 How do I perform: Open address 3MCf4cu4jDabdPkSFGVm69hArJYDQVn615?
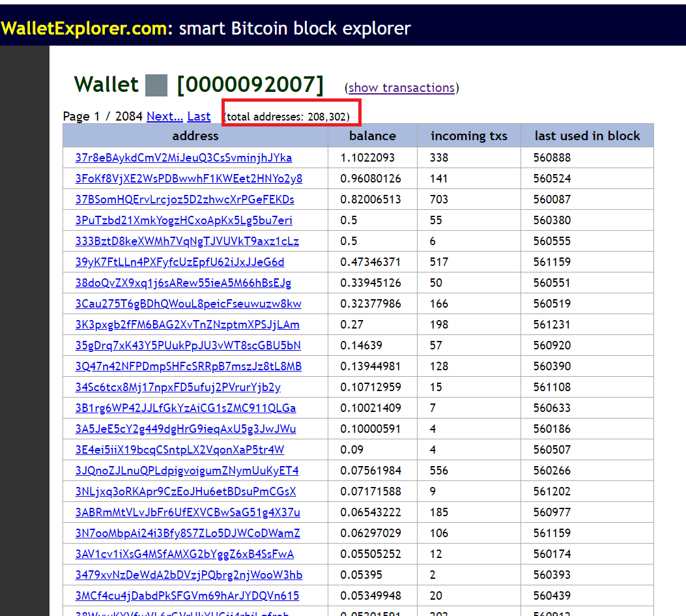pos(187,596)
